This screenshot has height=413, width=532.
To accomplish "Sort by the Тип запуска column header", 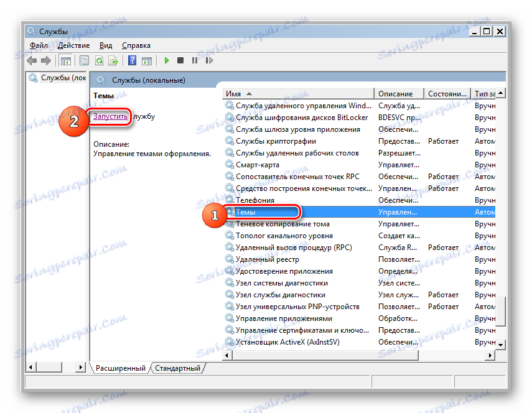I will point(483,93).
